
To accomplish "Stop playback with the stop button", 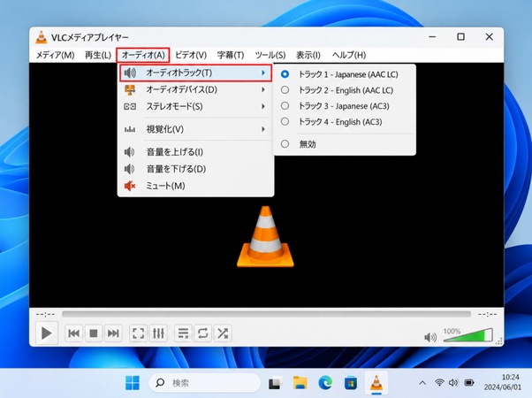I will 94,333.
